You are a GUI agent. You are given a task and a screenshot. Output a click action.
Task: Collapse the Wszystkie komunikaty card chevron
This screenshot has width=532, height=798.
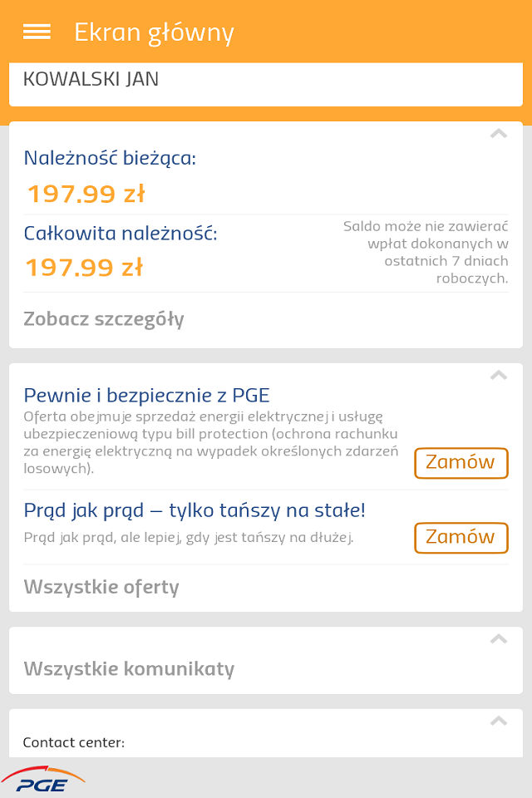pos(498,639)
